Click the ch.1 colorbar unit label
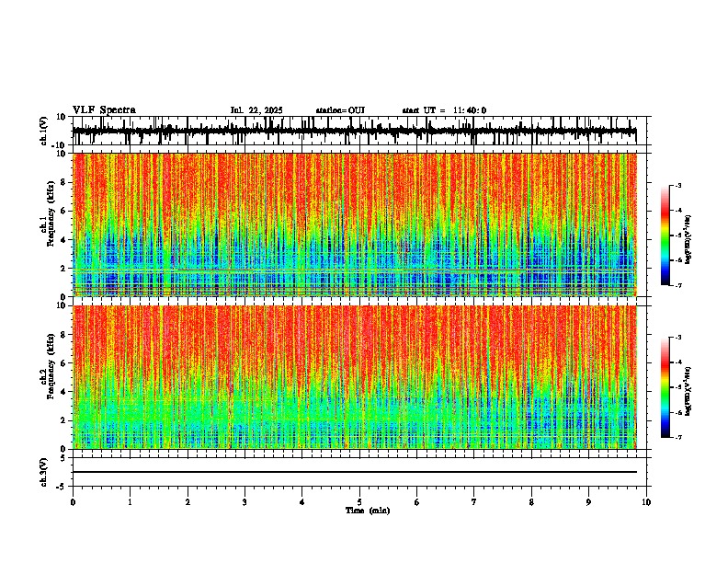 point(688,239)
